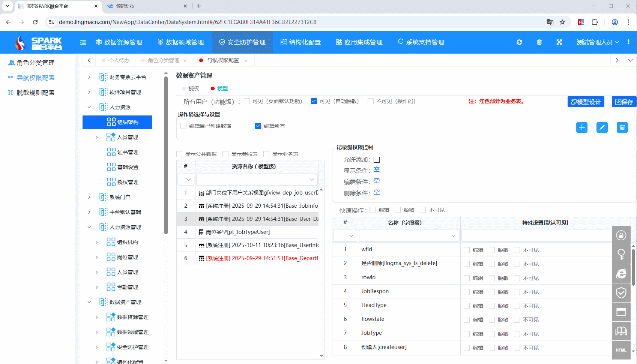The image size is (637, 364).
Task: Click the 保存 button
Action: pyautogui.click(x=624, y=101)
